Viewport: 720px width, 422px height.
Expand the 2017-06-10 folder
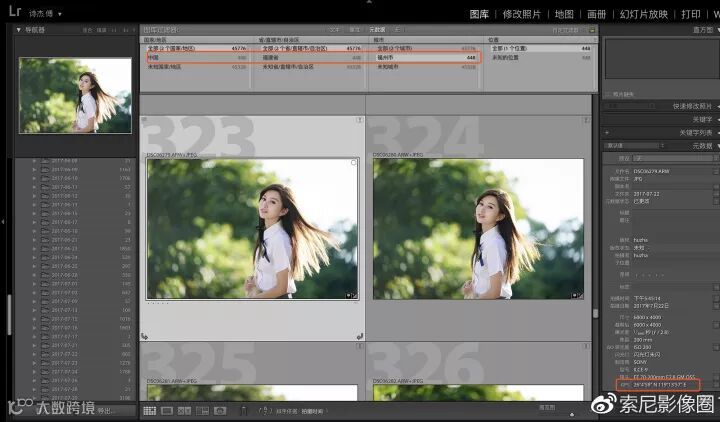coord(34,178)
